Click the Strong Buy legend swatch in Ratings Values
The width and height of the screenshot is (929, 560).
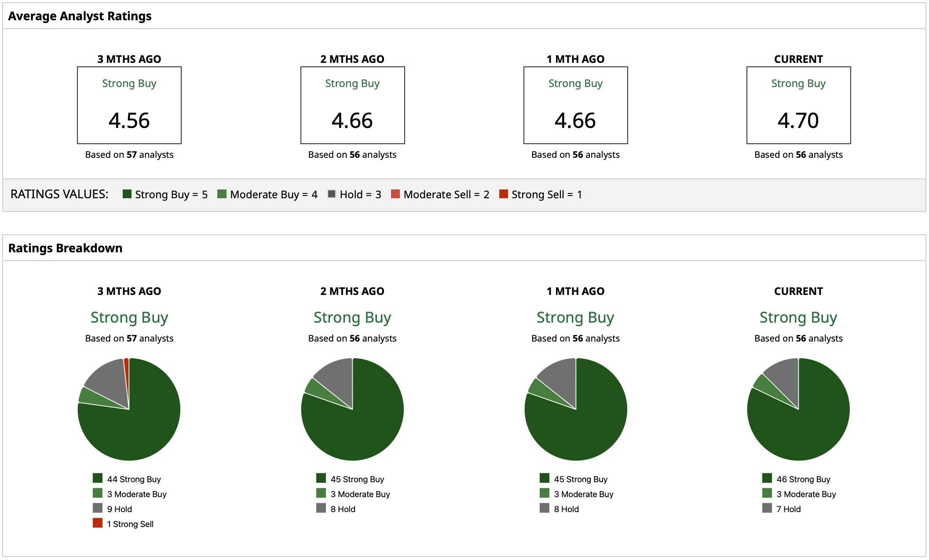pos(127,194)
